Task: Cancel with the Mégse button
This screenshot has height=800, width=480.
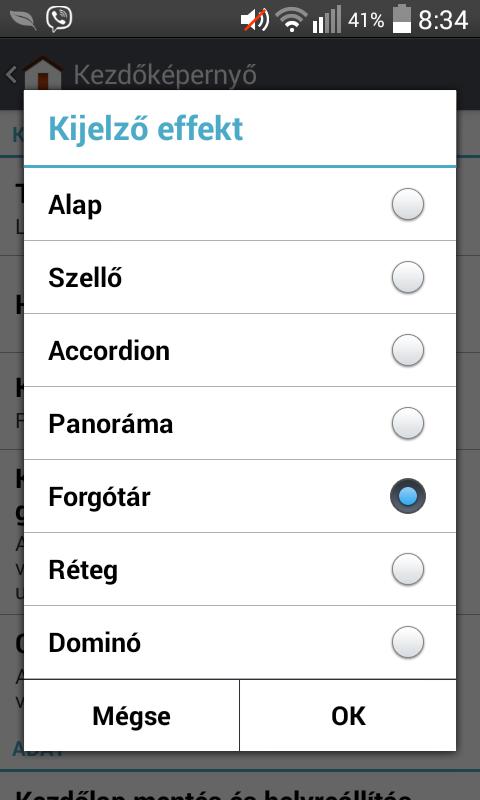Action: click(132, 715)
